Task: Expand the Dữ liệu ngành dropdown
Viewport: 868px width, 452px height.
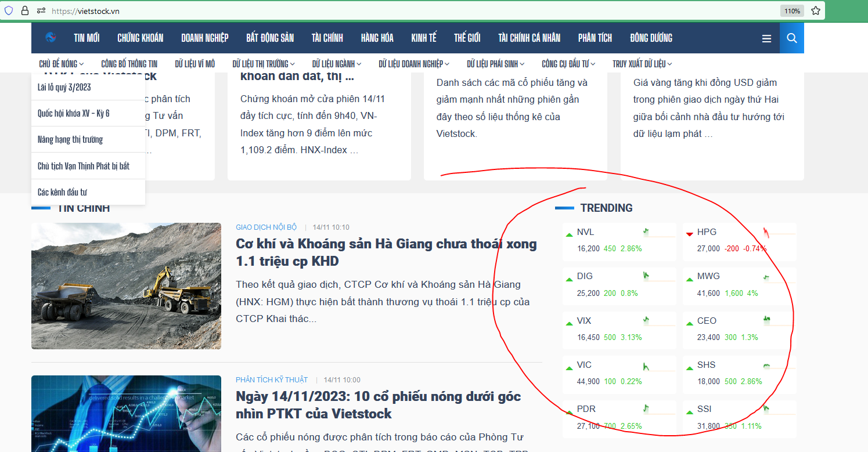Action: coord(337,64)
